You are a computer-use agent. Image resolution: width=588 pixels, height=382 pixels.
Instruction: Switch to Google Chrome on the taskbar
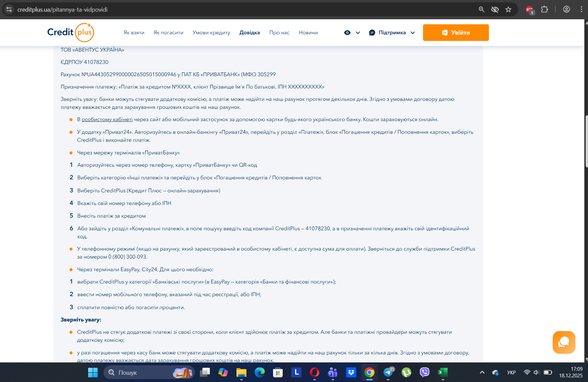369,373
